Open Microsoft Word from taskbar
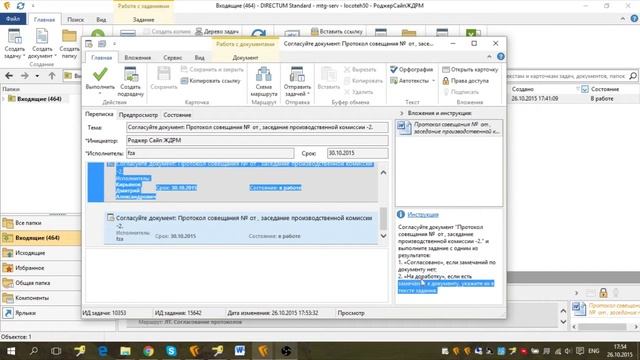The image size is (640, 360). pos(240,351)
